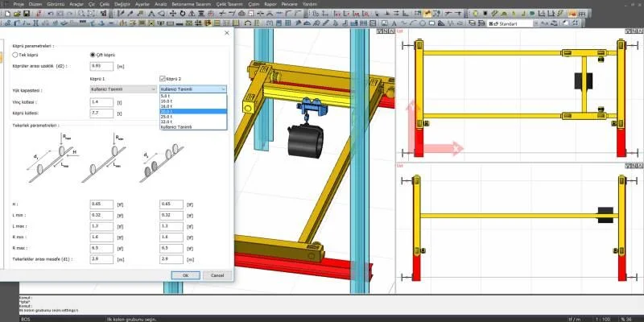Close the crane parameters dialog with X
The image size is (644, 322).
coord(227,33)
